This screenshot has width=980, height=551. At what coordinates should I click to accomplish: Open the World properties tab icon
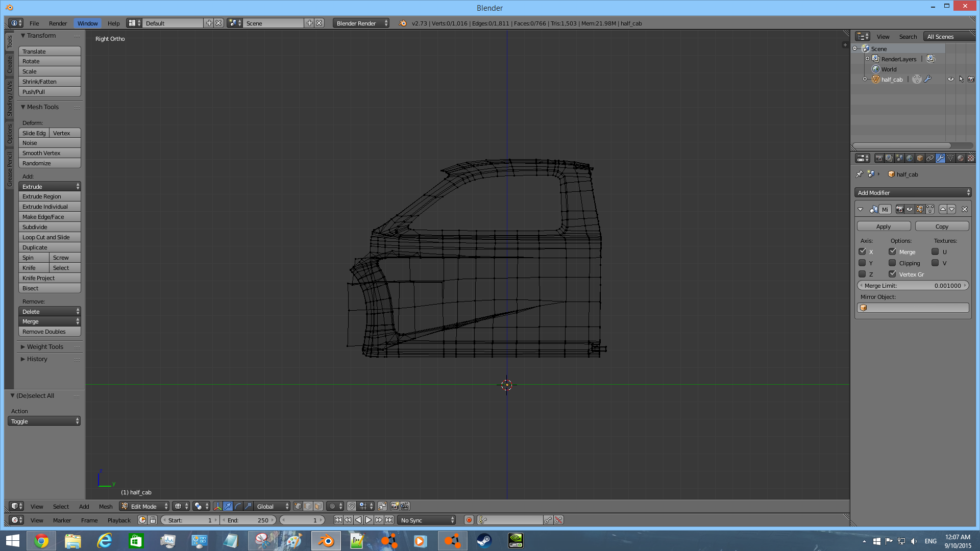(910, 158)
